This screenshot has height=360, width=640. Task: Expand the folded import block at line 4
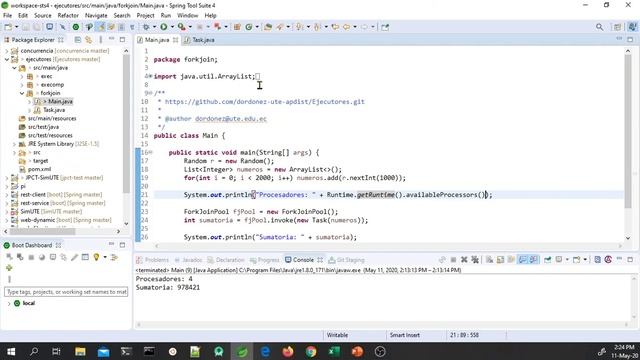(150, 76)
